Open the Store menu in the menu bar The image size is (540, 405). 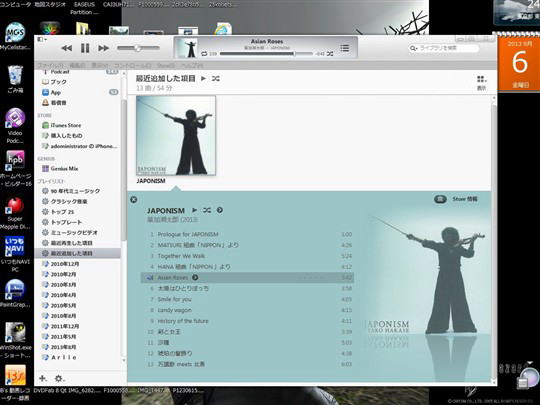[166, 65]
